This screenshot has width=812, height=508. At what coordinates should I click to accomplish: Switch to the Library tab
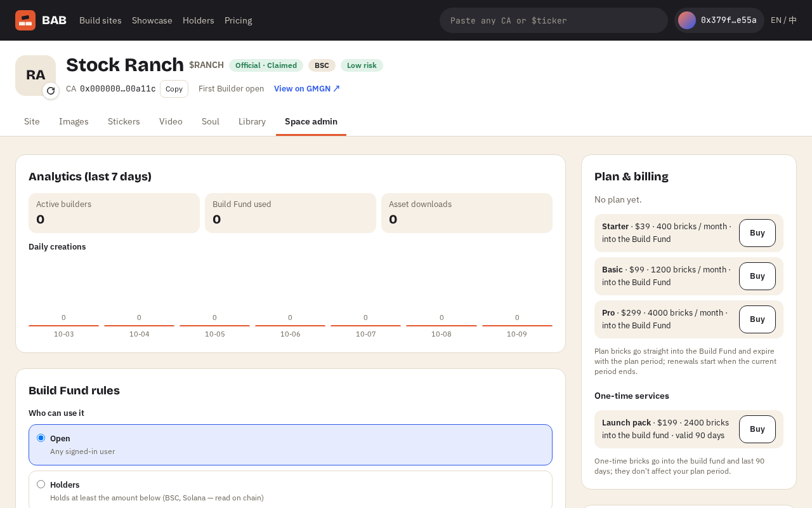(x=252, y=121)
